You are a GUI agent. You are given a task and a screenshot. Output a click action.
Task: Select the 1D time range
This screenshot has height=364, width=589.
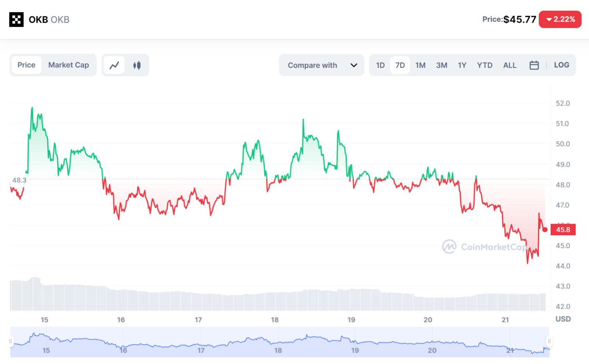click(x=380, y=66)
